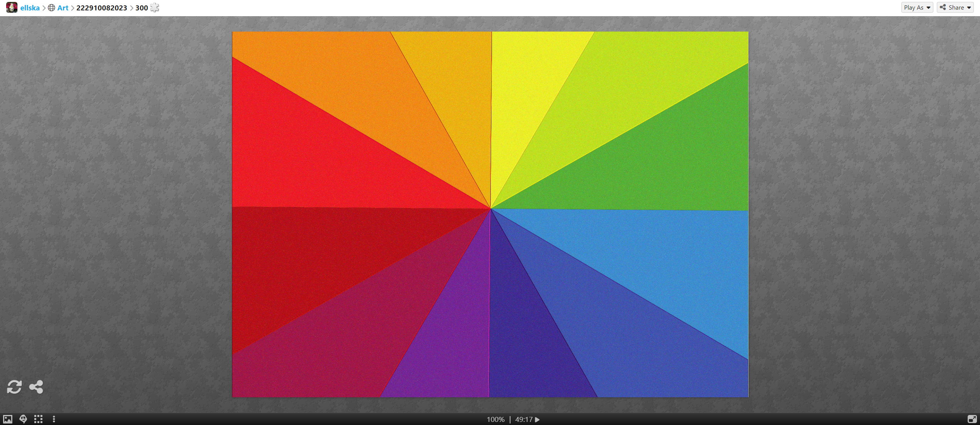
Task: Arrange pieces with the edge-grid icon
Action: 38,419
